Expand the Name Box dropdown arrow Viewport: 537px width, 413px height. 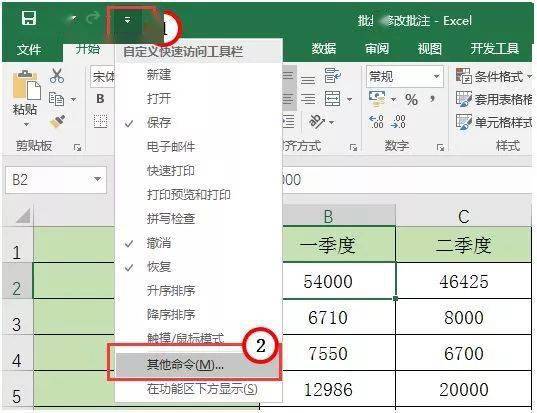[x=97, y=179]
